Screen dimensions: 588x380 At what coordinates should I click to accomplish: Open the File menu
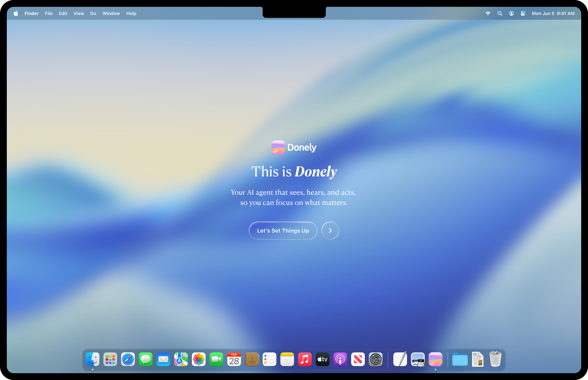pyautogui.click(x=49, y=13)
